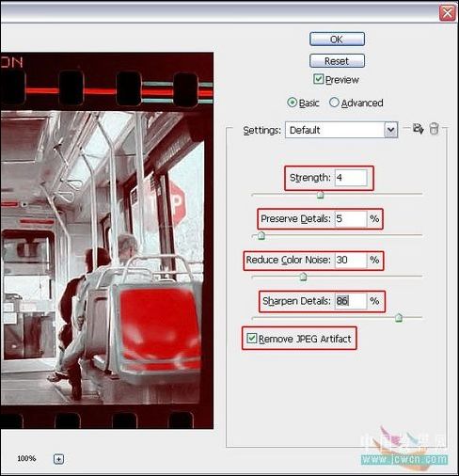Click the Preserve Details slider handle
The width and height of the screenshot is (459, 476).
click(x=261, y=236)
